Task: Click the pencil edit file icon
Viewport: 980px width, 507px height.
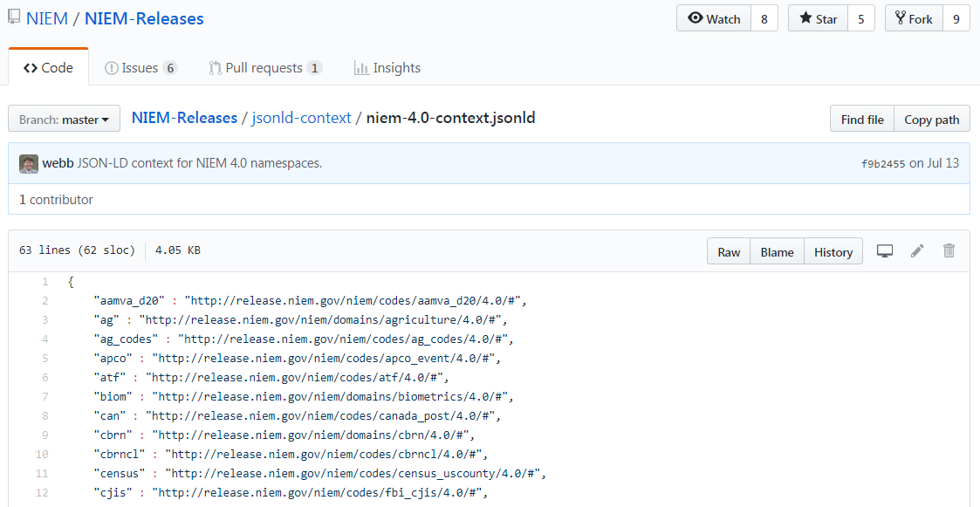Action: coord(917,251)
